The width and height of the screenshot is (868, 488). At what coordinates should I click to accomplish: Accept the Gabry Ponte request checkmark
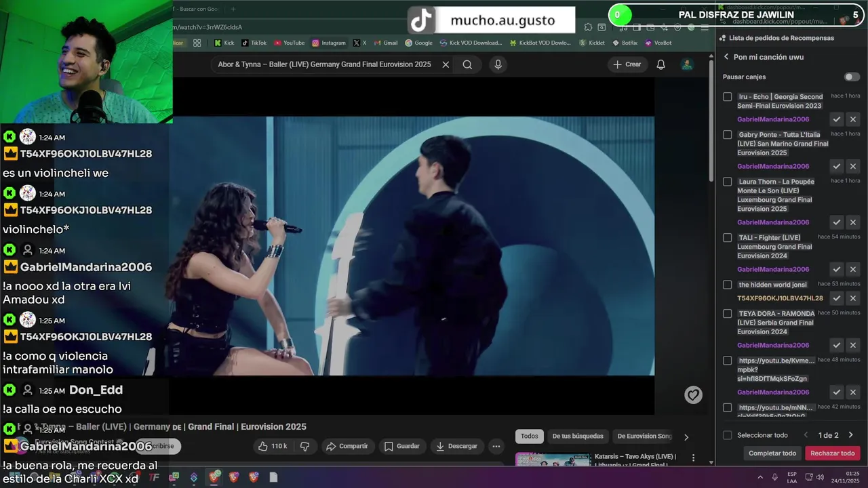837,166
